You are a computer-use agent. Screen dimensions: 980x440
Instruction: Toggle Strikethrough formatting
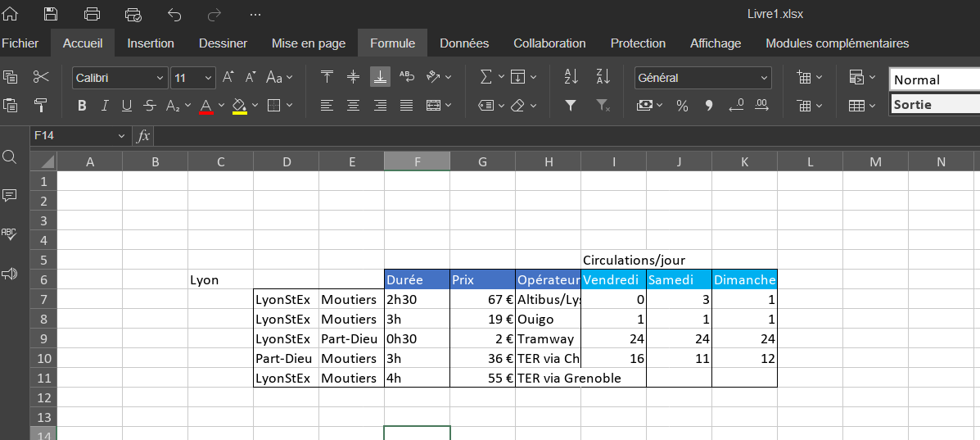tap(149, 106)
